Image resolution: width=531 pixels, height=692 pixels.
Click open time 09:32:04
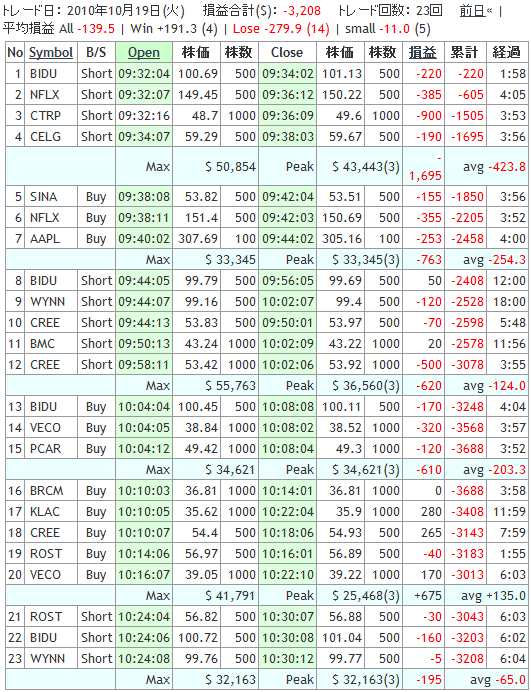coord(144,74)
